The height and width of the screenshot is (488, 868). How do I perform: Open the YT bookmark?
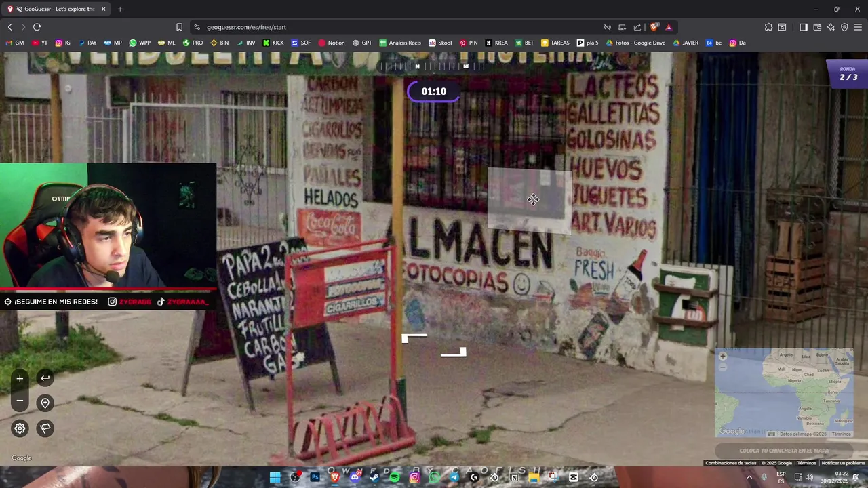click(40, 43)
